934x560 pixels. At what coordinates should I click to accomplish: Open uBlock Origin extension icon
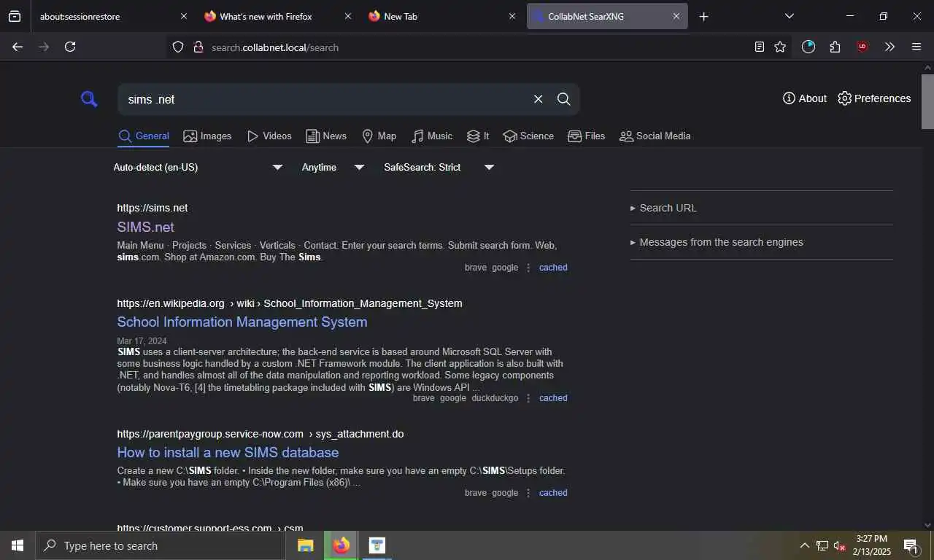[862, 47]
